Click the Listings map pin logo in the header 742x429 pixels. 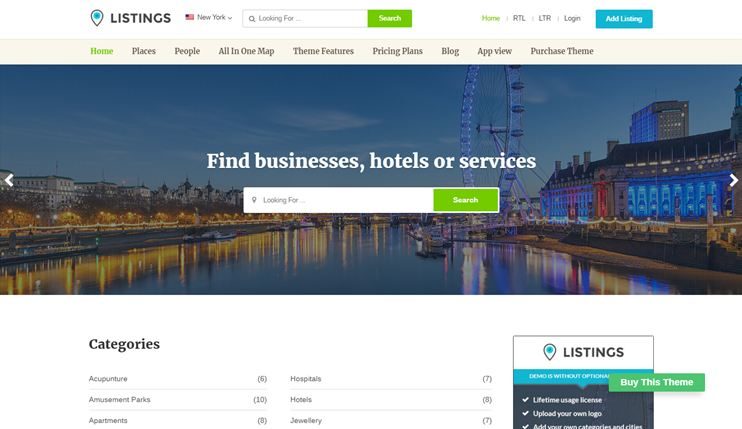[97, 18]
